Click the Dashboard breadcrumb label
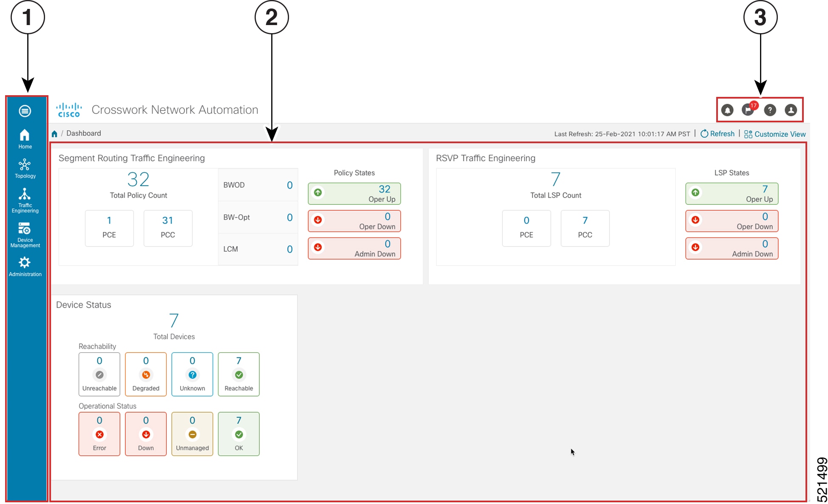Screen dimensions: 828x504 84,133
